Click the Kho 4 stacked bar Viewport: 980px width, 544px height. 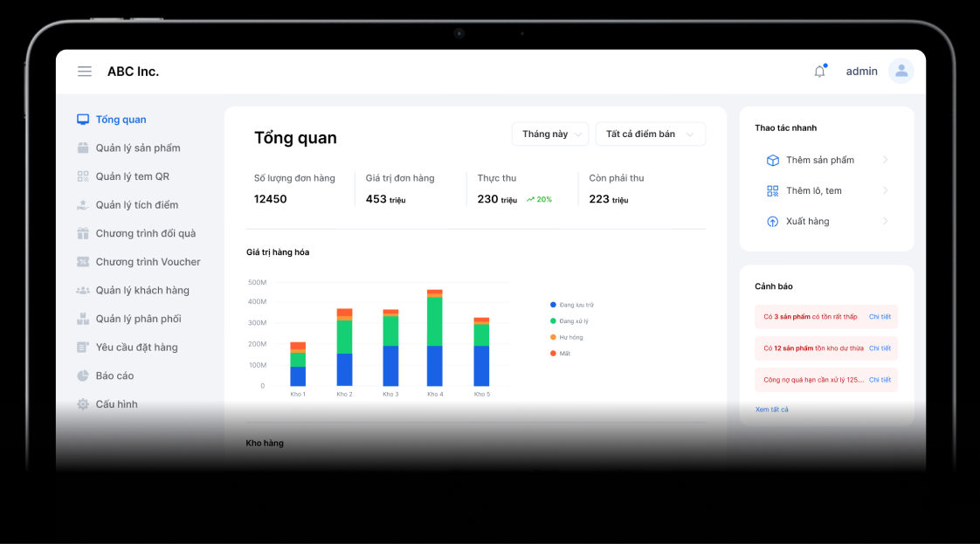pyautogui.click(x=435, y=341)
